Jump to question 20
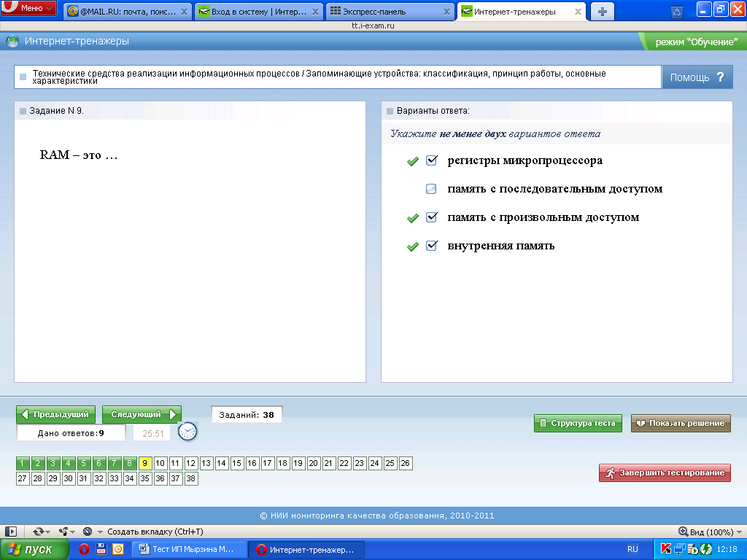This screenshot has width=747, height=560. coord(314,463)
